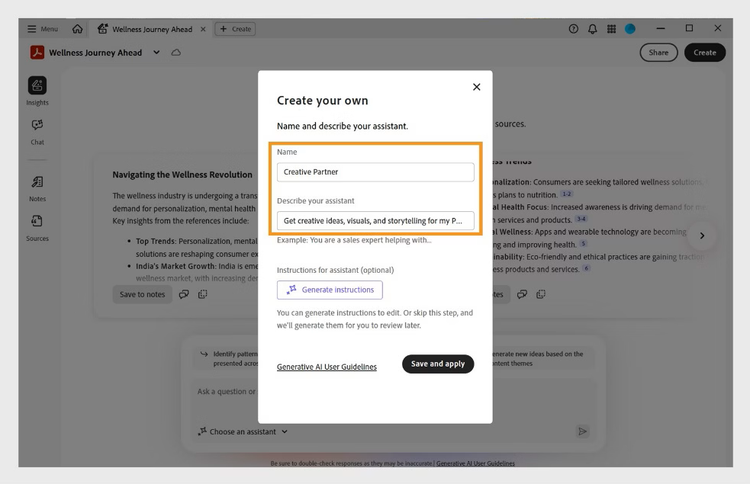Select the generate new ideas suggestion prompt

pos(541,359)
